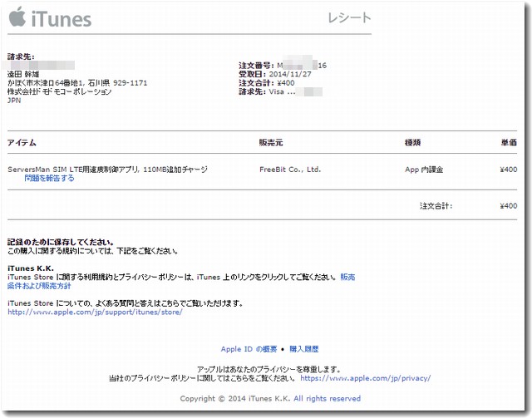The height and width of the screenshot is (418, 532).
Task: Open the Apple ID の概要 link
Action: 249,349
